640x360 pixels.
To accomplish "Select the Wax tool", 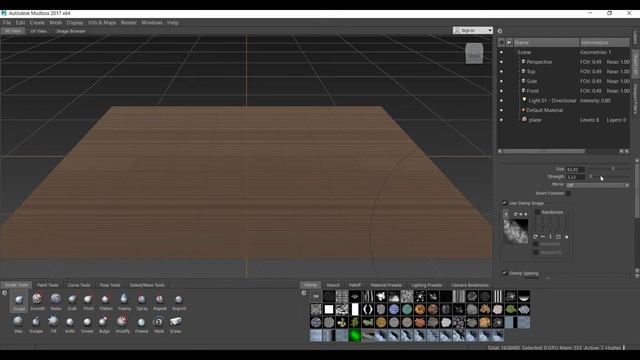I will click(18, 324).
